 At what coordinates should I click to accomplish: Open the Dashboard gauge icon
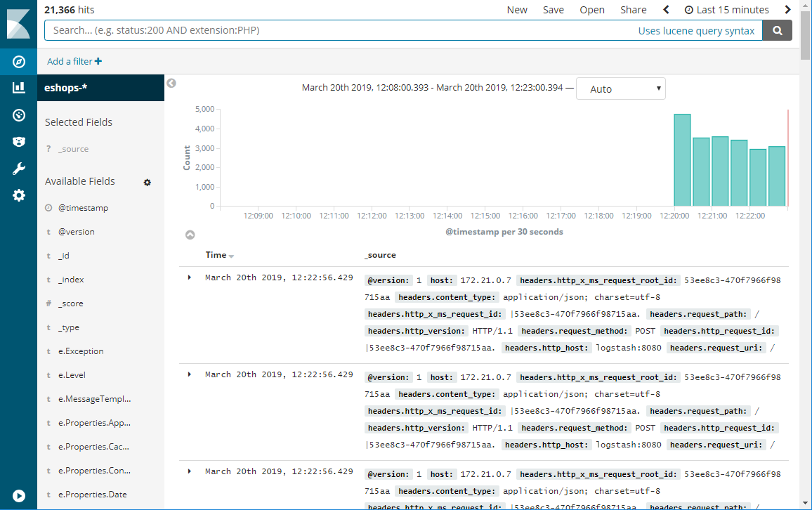point(19,115)
